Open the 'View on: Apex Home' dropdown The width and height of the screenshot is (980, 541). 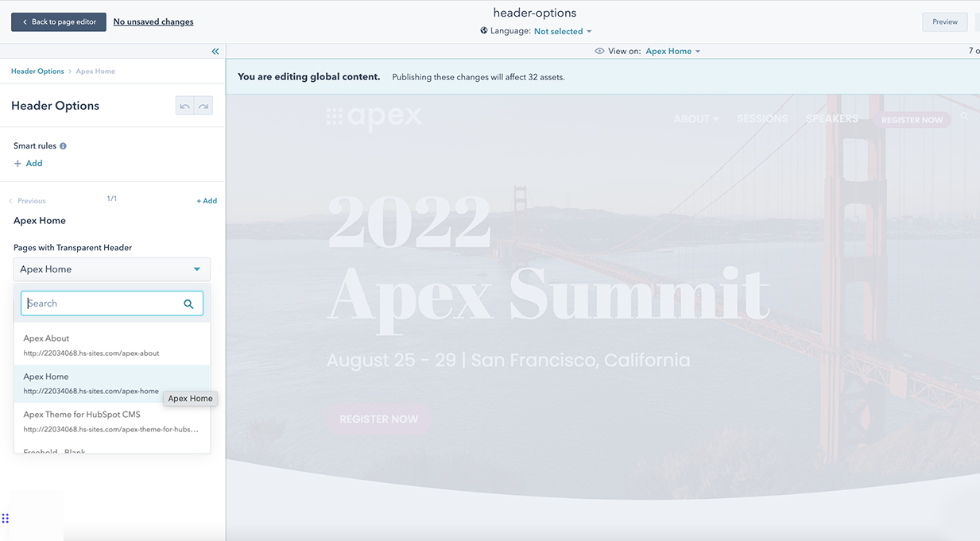tap(671, 50)
